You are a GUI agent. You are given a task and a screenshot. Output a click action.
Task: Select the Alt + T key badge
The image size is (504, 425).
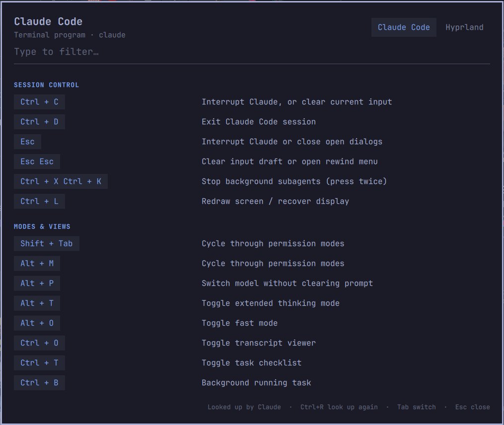tap(37, 303)
